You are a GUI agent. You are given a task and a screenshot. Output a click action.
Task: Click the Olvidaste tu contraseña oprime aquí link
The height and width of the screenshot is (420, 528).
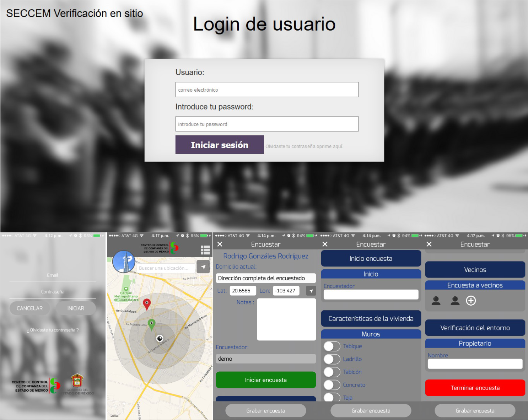(x=304, y=146)
